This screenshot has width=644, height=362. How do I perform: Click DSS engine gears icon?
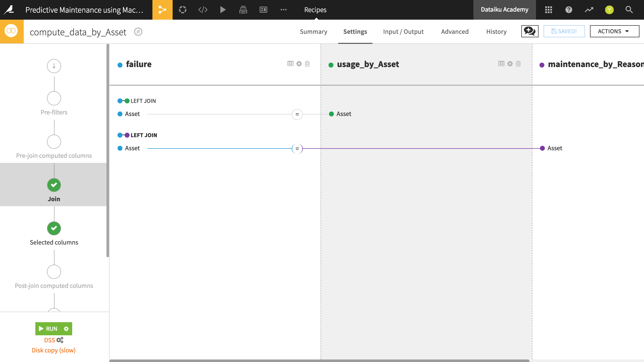tap(60, 340)
